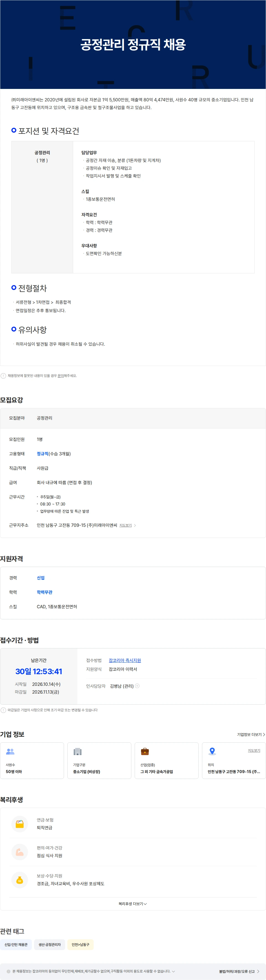266x980 pixels.
Task: Click 도면확인 가능하신분 preference text
Action: (104, 253)
